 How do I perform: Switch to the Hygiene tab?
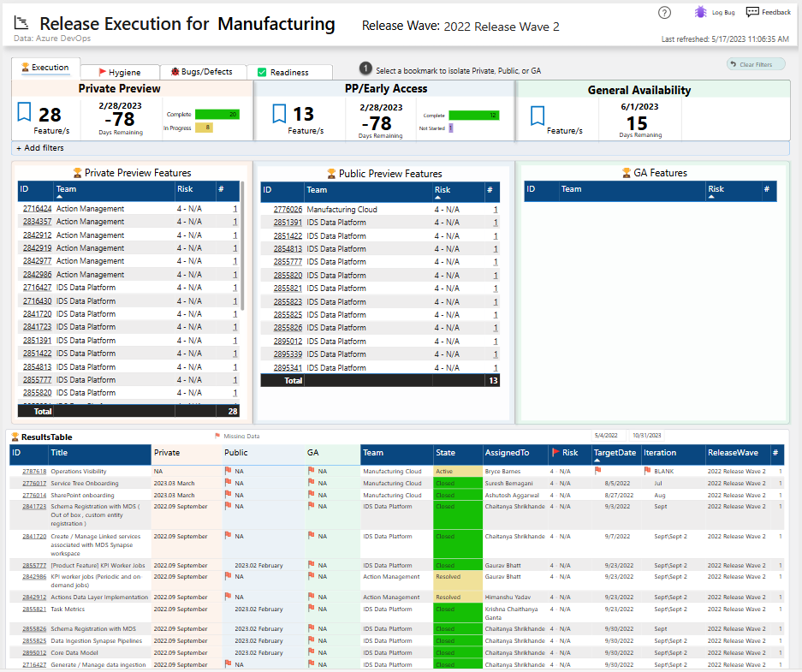[120, 72]
